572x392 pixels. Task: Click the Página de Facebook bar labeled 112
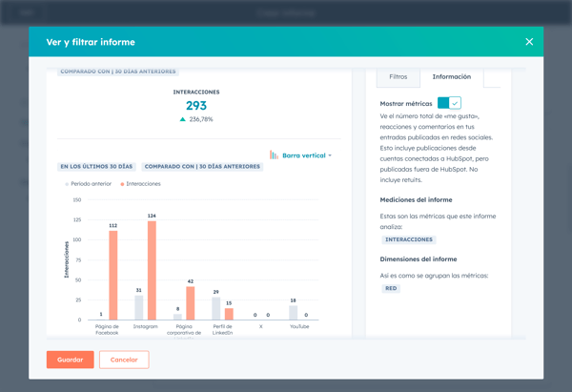click(x=113, y=275)
